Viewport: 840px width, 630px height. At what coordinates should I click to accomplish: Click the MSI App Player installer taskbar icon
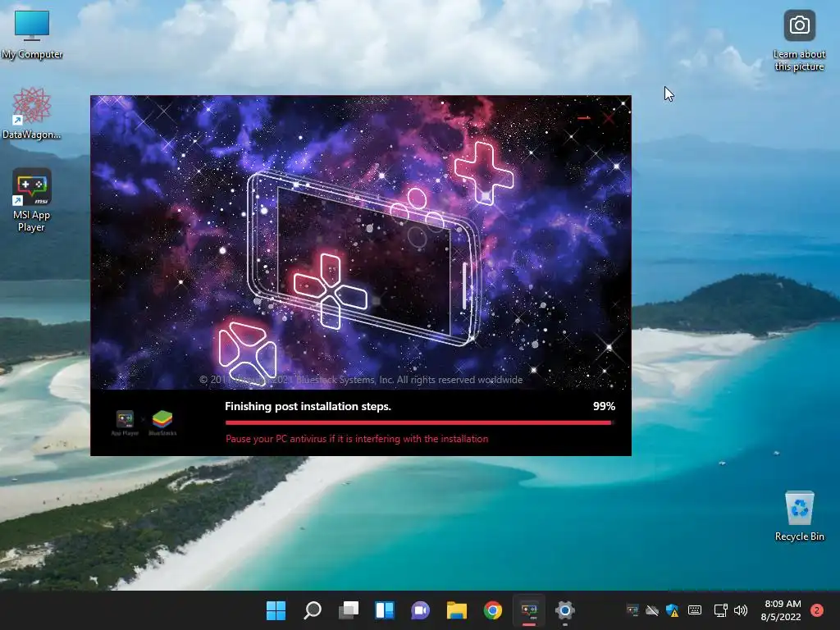(529, 610)
